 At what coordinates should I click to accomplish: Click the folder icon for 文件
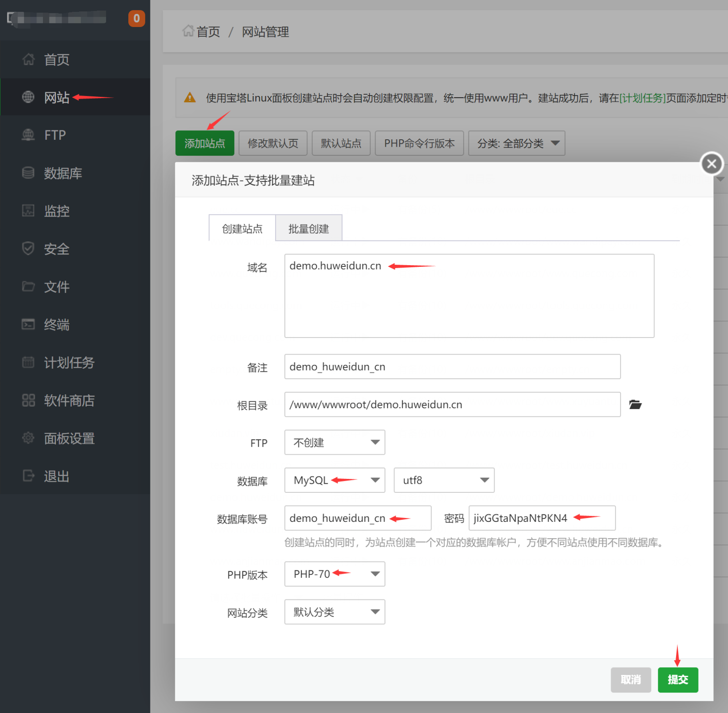[28, 286]
